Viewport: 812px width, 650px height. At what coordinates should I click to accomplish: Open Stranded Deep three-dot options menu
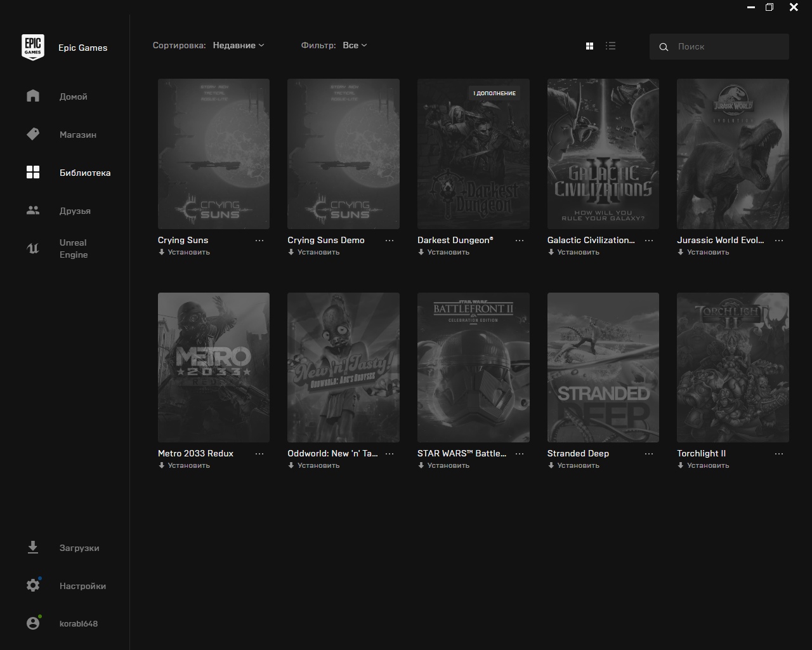pos(649,454)
